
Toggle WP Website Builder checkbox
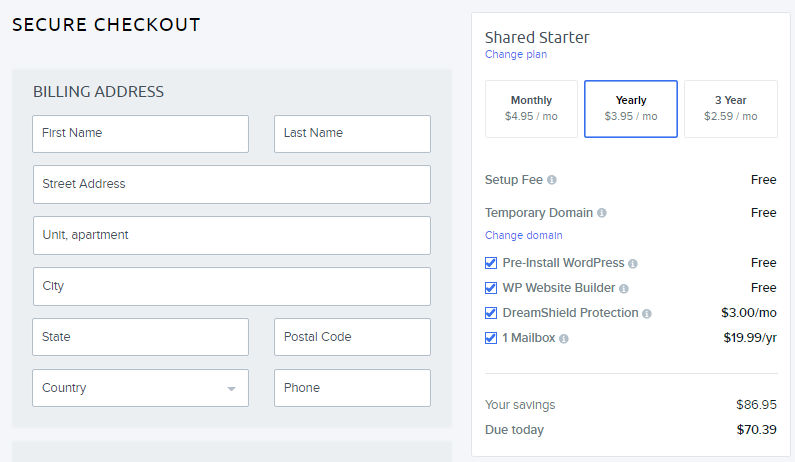(x=491, y=288)
